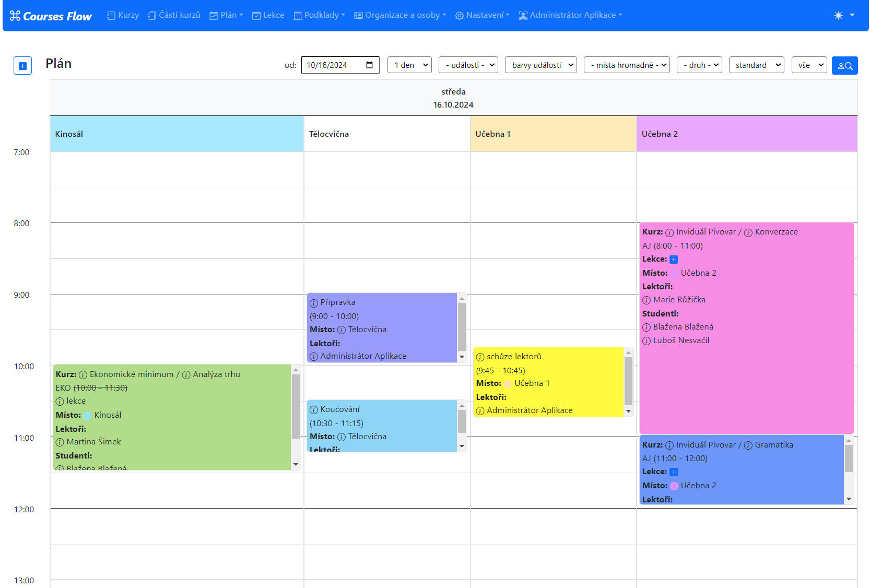Go to Kurzy page
Viewport: 870px width, 588px height.
tap(123, 15)
